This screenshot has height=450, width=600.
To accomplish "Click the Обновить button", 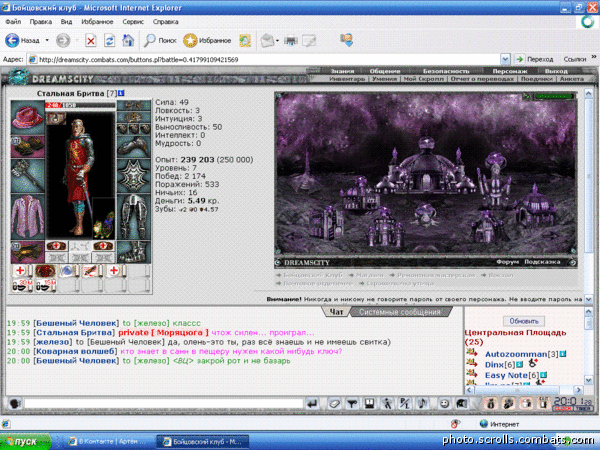I will tap(523, 321).
